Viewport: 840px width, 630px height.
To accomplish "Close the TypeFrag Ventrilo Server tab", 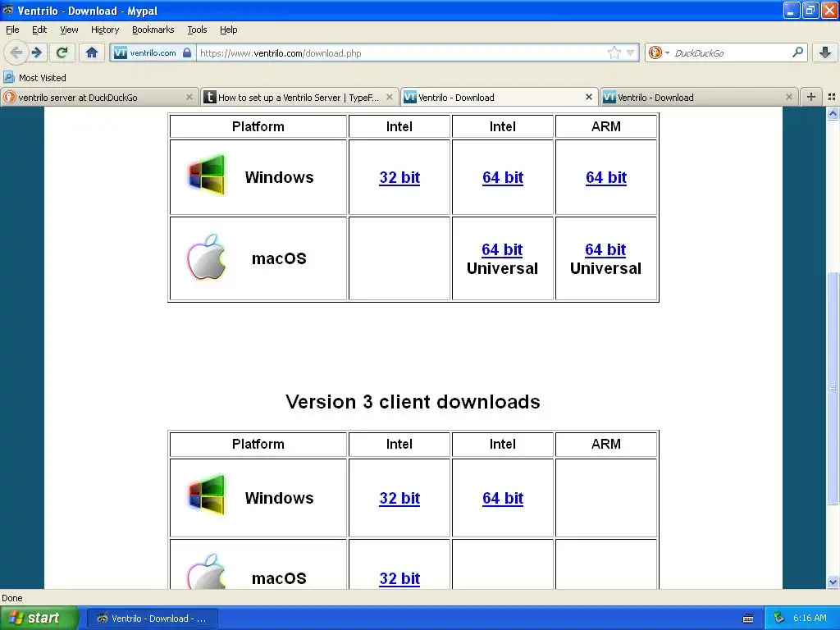I will [390, 97].
